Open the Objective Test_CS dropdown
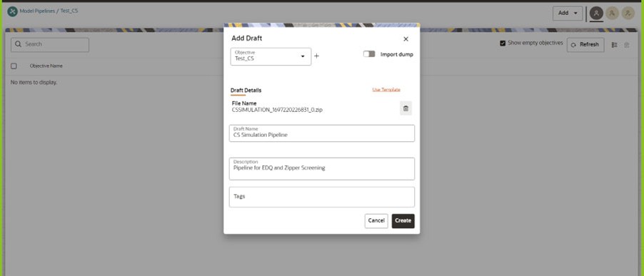Image resolution: width=644 pixels, height=276 pixels. tap(271, 56)
